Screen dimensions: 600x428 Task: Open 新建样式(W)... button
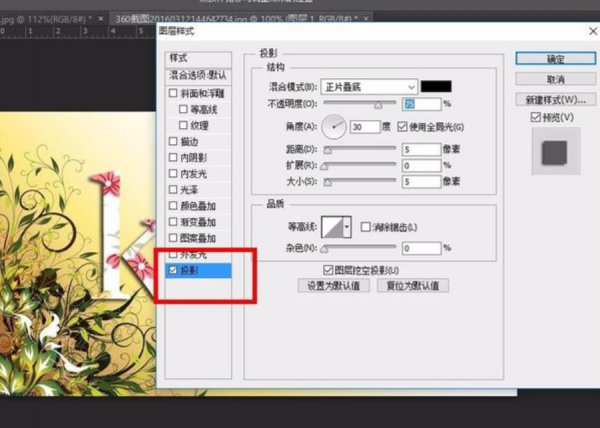tap(556, 100)
